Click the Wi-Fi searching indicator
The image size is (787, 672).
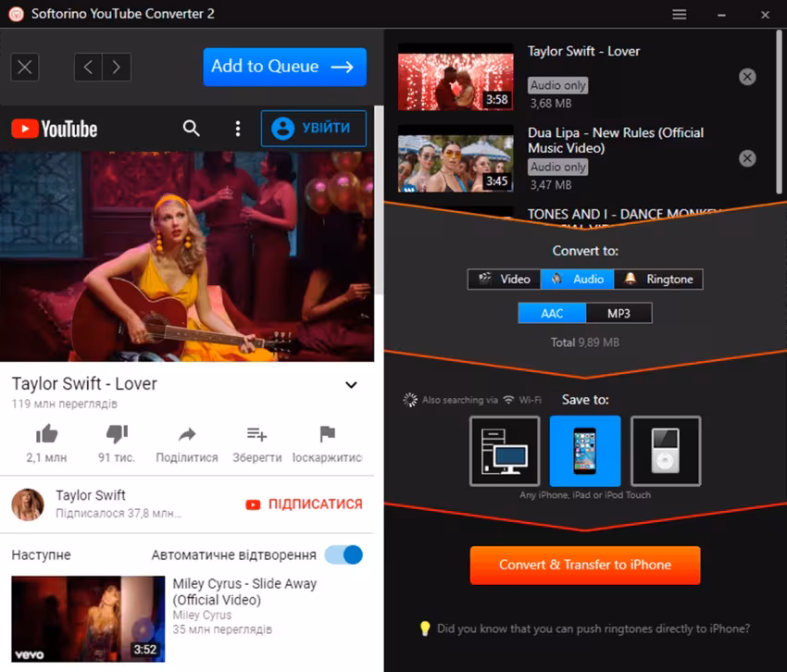pos(472,400)
